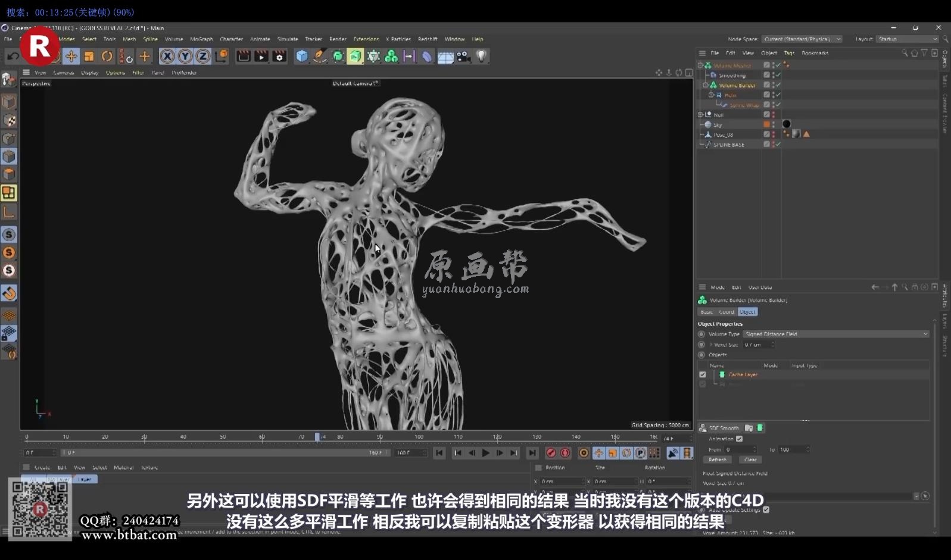This screenshot has width=951, height=560.
Task: Go to end of animation
Action: (x=532, y=453)
